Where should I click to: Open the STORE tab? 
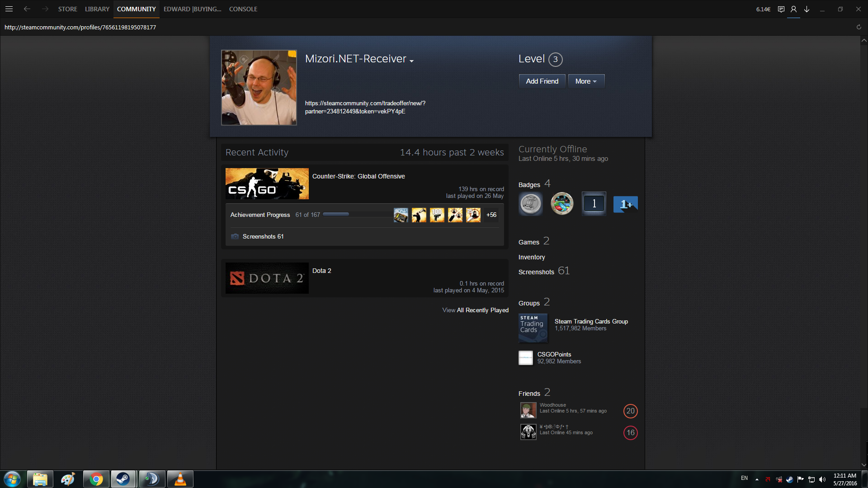click(x=67, y=9)
